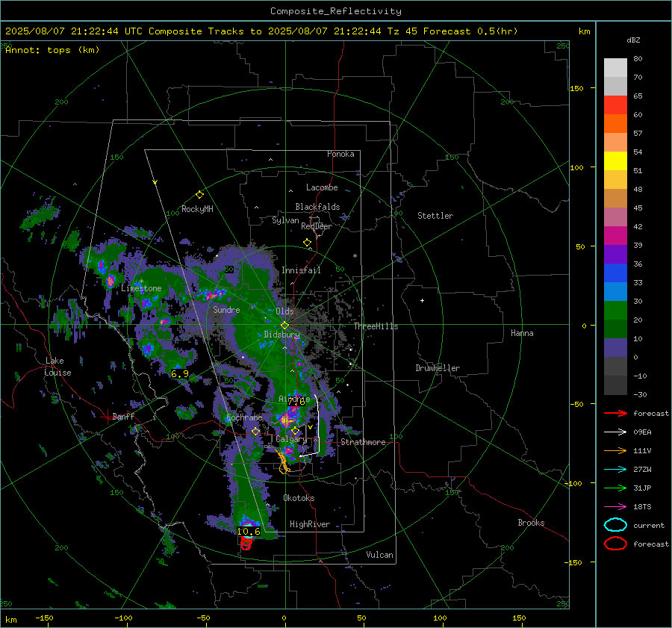Click the red forecast arrow legend icon
Image resolution: width=672 pixels, height=628 pixels.
click(615, 413)
